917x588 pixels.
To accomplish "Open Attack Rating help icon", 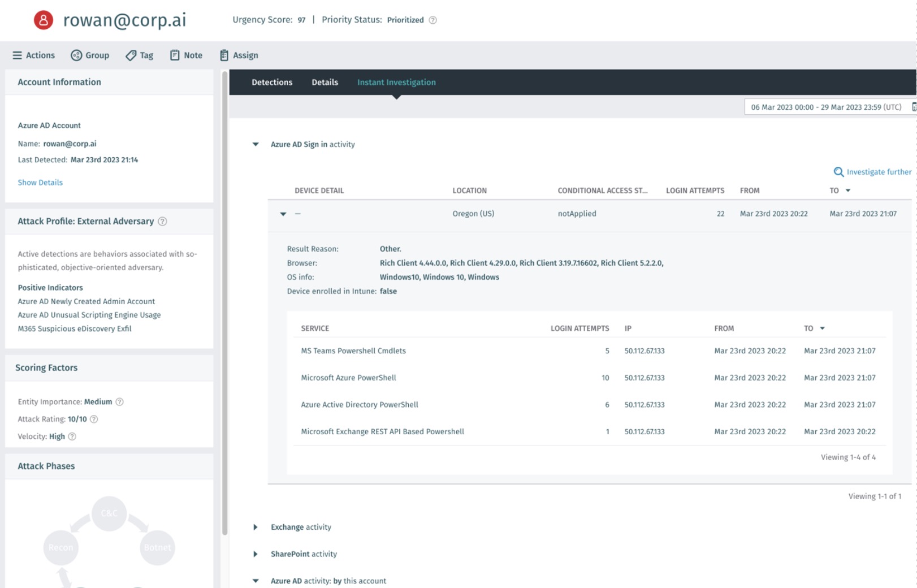I will 94,419.
